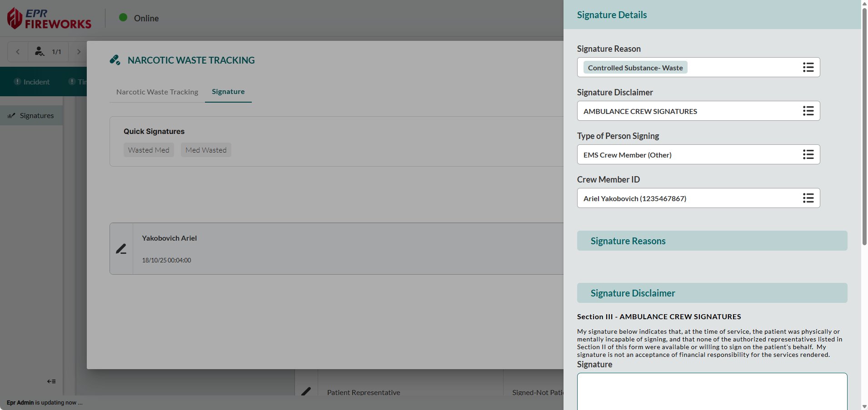Choose the Wasted Med quick signature
Viewport: 868px width, 410px height.
pyautogui.click(x=149, y=150)
